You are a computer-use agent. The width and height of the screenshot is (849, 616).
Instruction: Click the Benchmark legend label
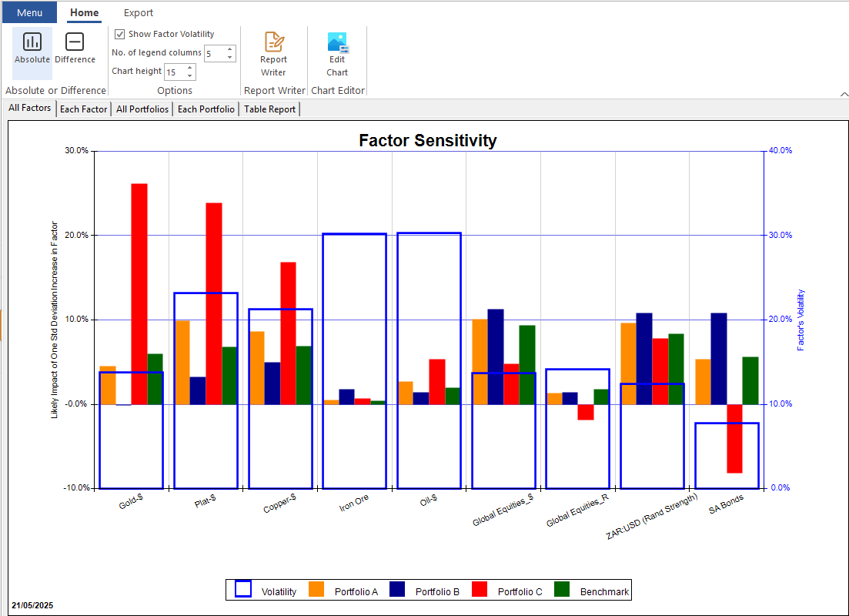click(x=604, y=591)
